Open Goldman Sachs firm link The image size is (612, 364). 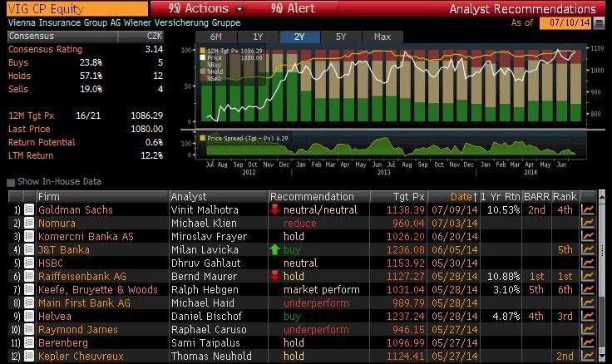(76, 210)
